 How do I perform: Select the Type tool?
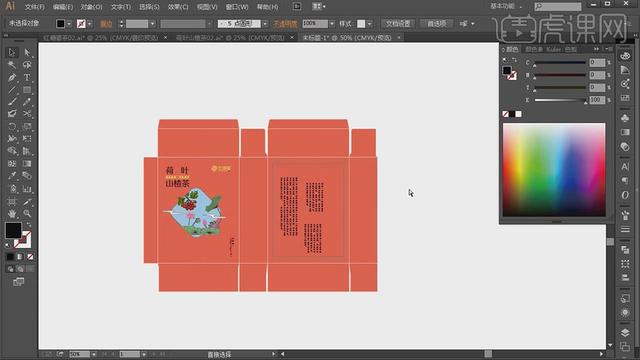27,77
